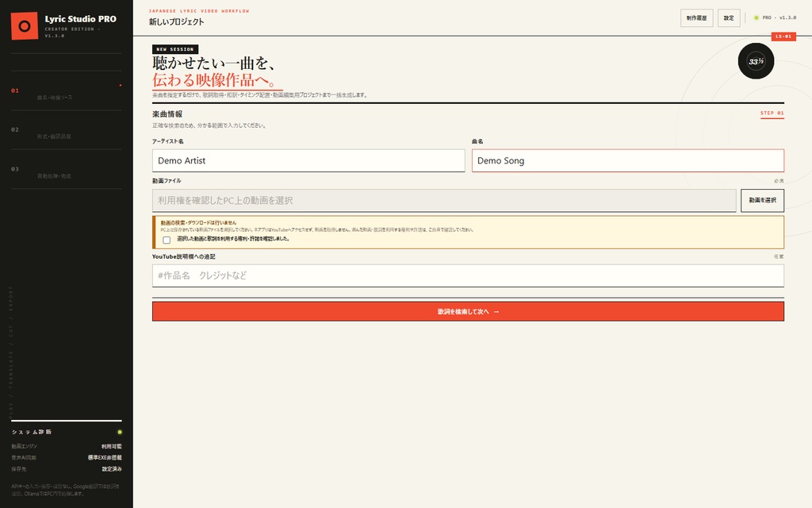Click the green PRO version status dot
812x508 pixels.
[756, 17]
